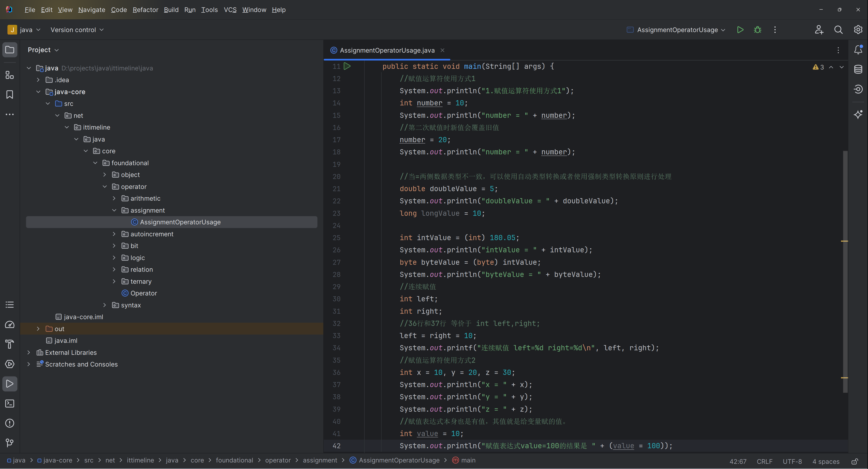The image size is (868, 469).
Task: Open the Profiler gauge tool window icon
Action: (10, 325)
